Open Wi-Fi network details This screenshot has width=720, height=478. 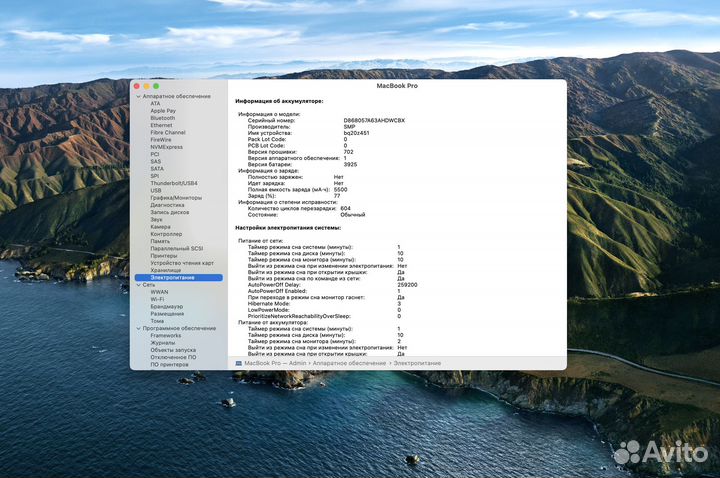(x=157, y=299)
